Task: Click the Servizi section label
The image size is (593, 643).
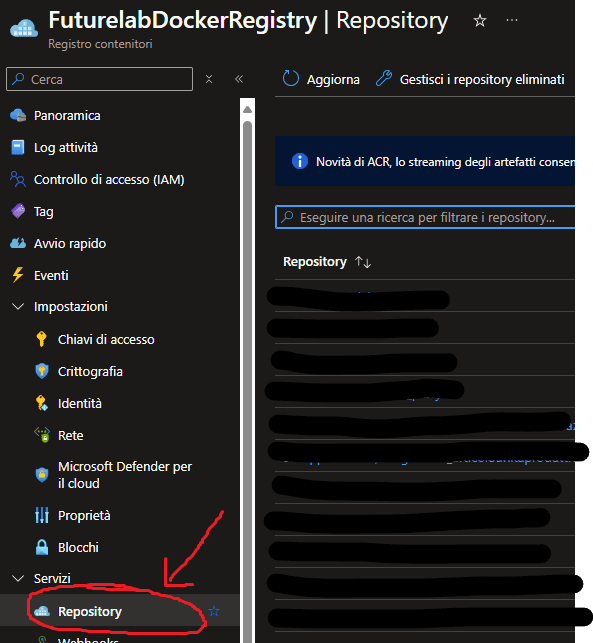Action: point(52,578)
